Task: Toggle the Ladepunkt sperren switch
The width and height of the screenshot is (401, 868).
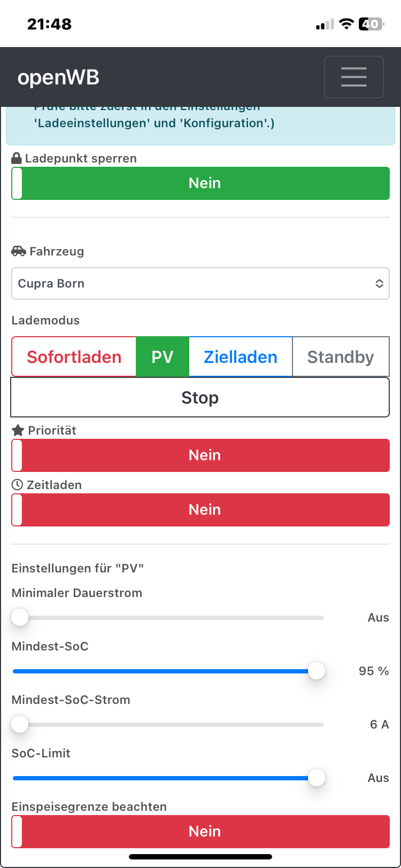Action: click(200, 183)
